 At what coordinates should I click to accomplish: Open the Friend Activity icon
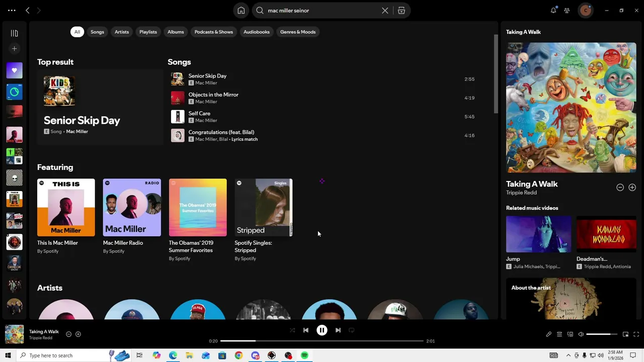pyautogui.click(x=567, y=11)
